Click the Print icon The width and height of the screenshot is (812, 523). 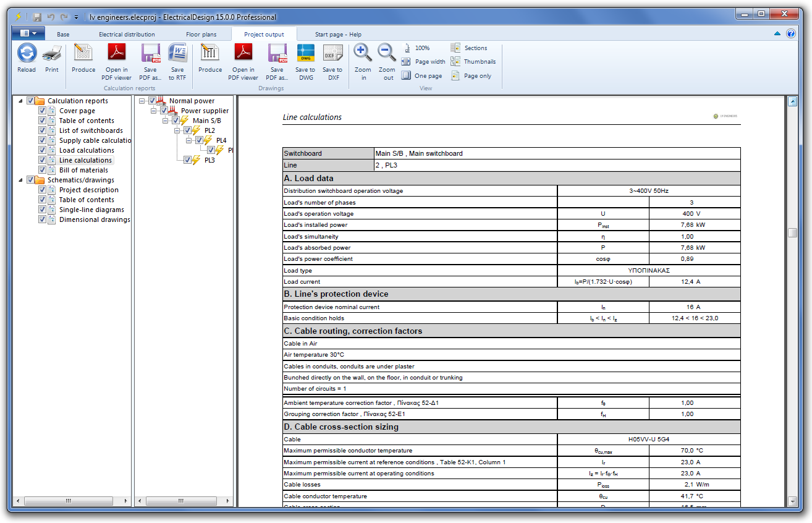tap(52, 54)
